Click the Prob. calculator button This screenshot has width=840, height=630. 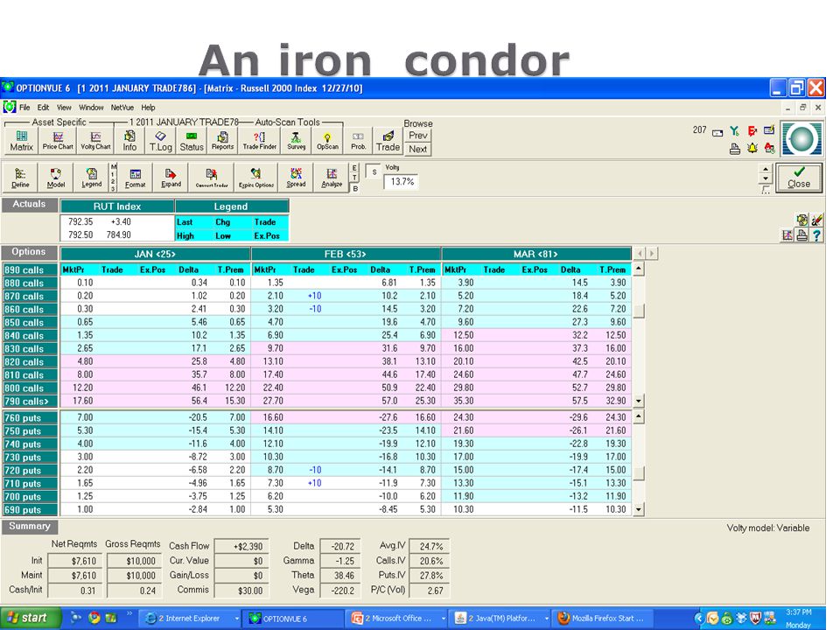pyautogui.click(x=359, y=141)
